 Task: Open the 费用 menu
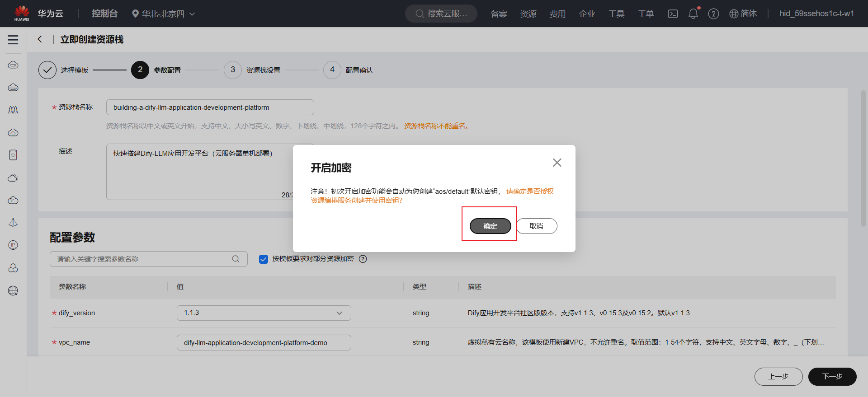pos(557,14)
